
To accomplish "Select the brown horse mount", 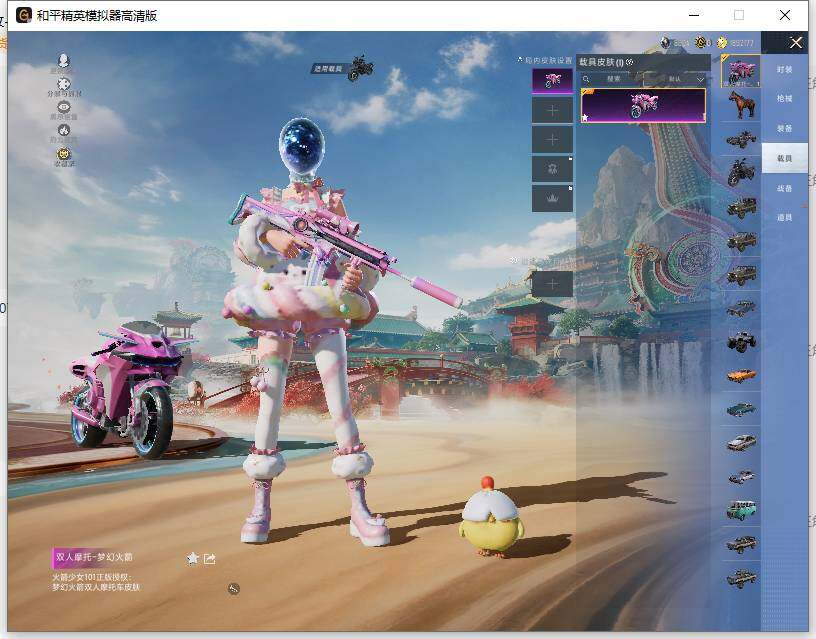I will [x=741, y=105].
